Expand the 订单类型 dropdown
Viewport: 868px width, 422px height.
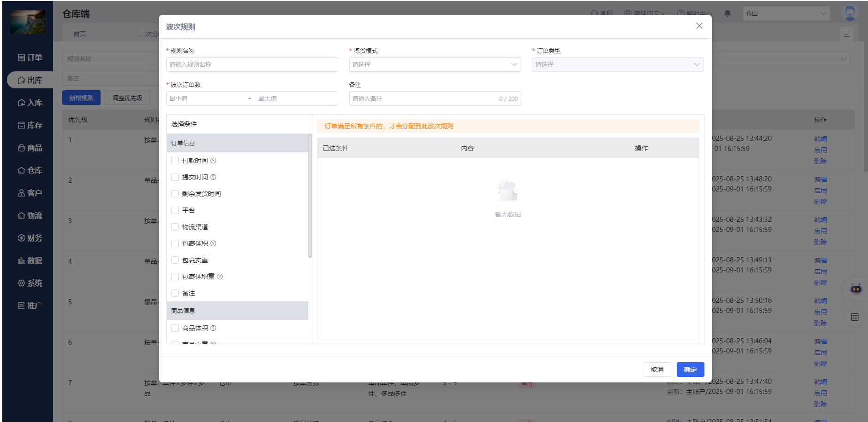617,64
